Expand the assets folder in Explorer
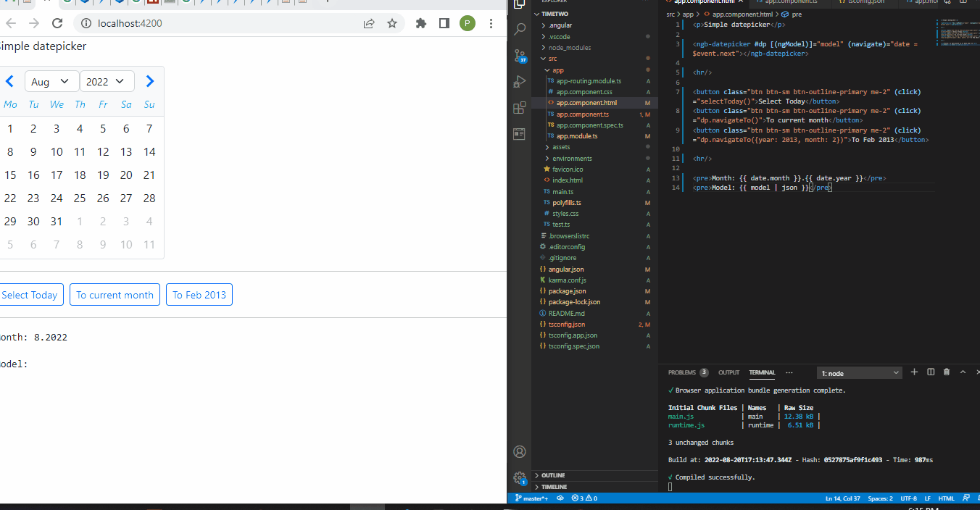 point(561,147)
